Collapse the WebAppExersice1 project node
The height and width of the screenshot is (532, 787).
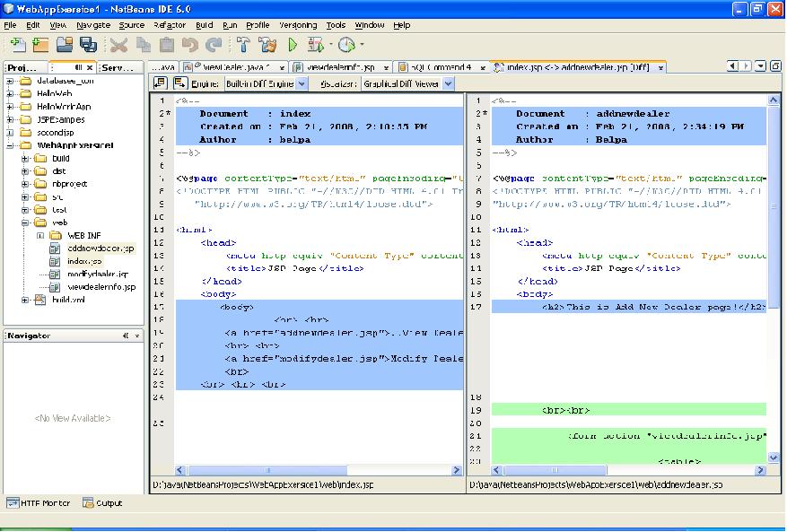(10, 145)
